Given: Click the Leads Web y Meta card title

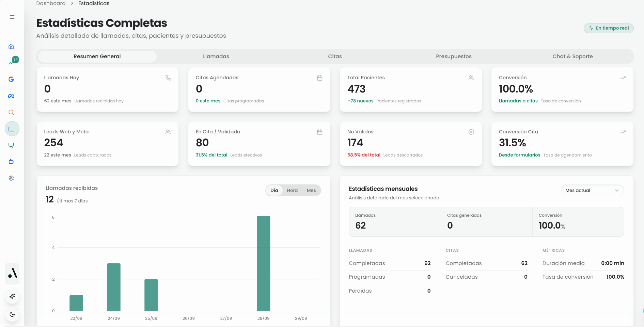Looking at the screenshot, I should (66, 132).
